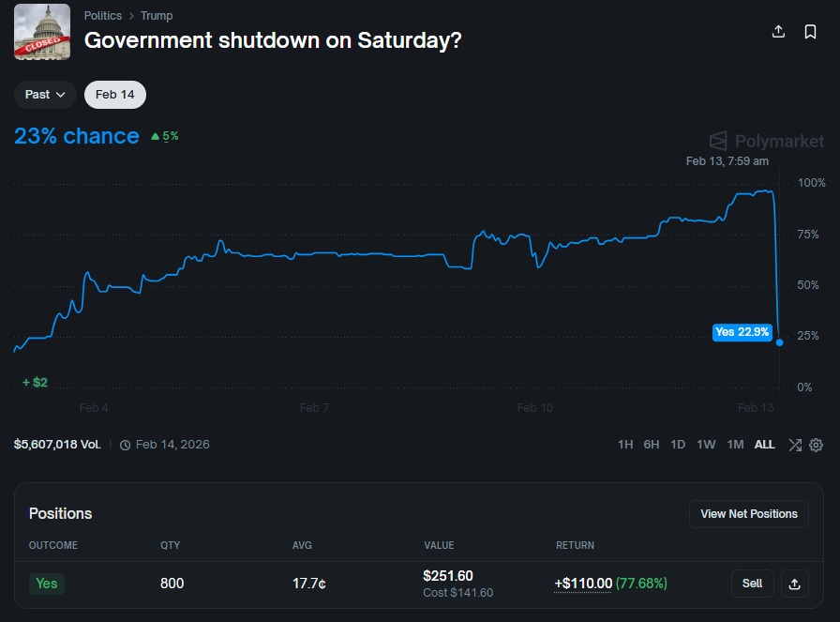Enable the 1W timeframe view

[x=706, y=444]
